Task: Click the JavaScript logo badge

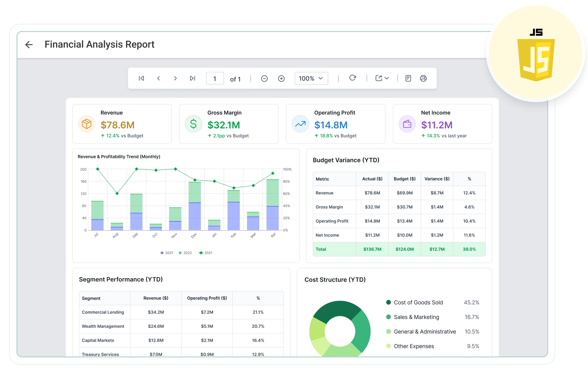Action: pyautogui.click(x=536, y=55)
